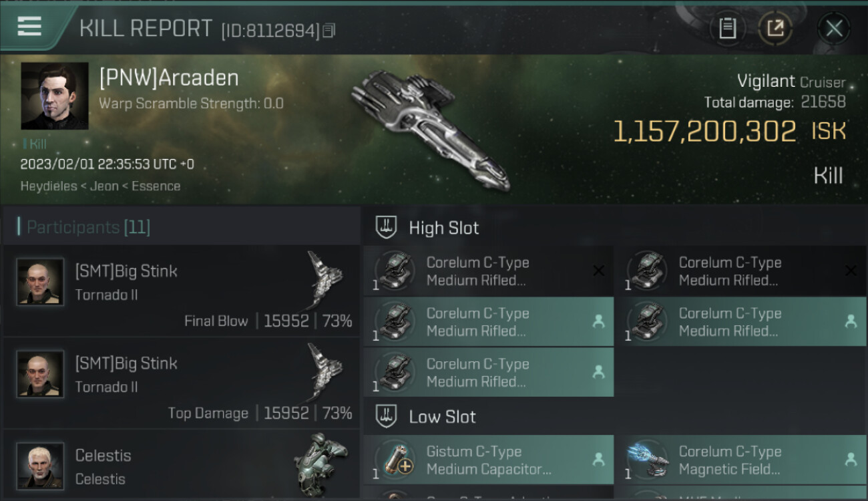
Task: Click first destroyed Corelum Medium Rifled item
Action: point(489,271)
